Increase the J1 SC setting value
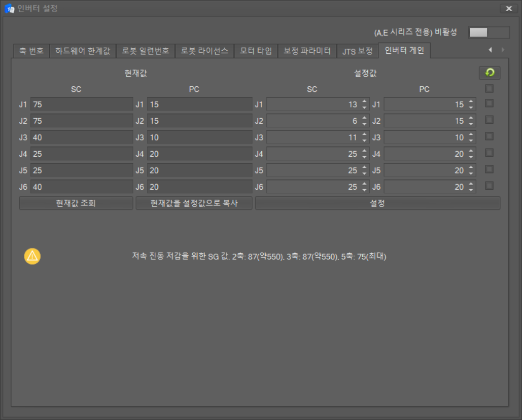The height and width of the screenshot is (420, 522). [x=364, y=102]
